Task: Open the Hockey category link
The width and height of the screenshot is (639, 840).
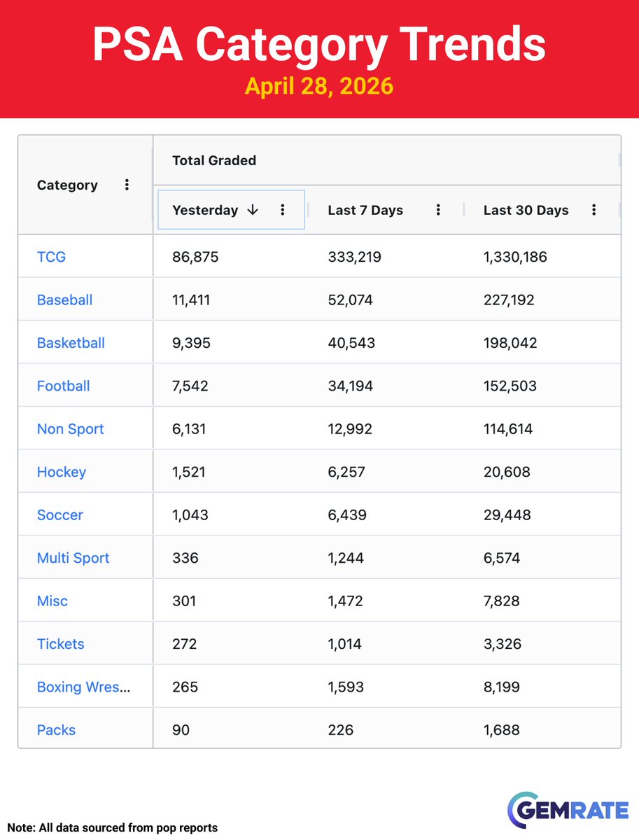Action: coord(62,472)
